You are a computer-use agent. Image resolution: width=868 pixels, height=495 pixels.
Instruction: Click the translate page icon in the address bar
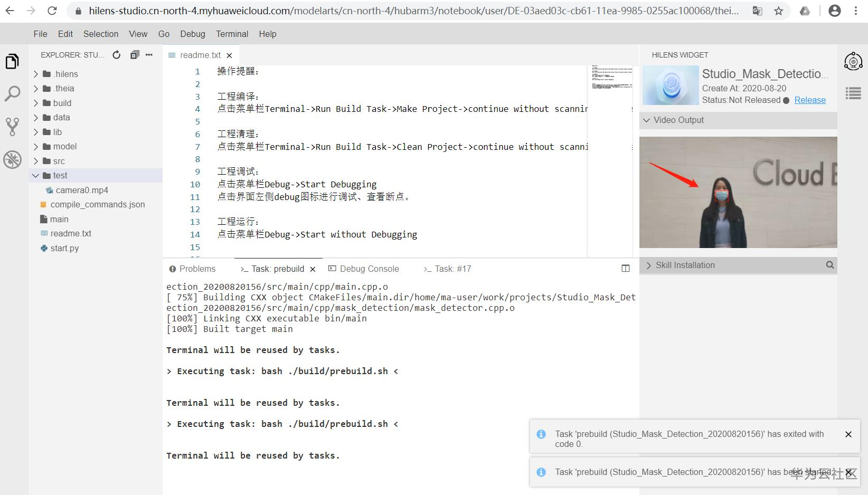tap(758, 11)
